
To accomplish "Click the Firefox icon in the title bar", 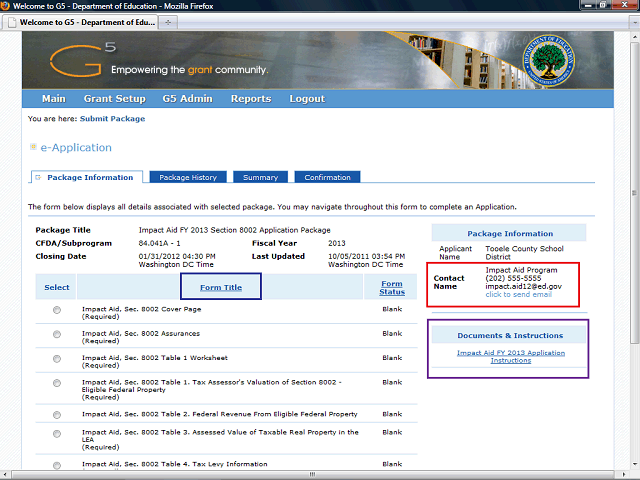I will pyautogui.click(x=5, y=6).
